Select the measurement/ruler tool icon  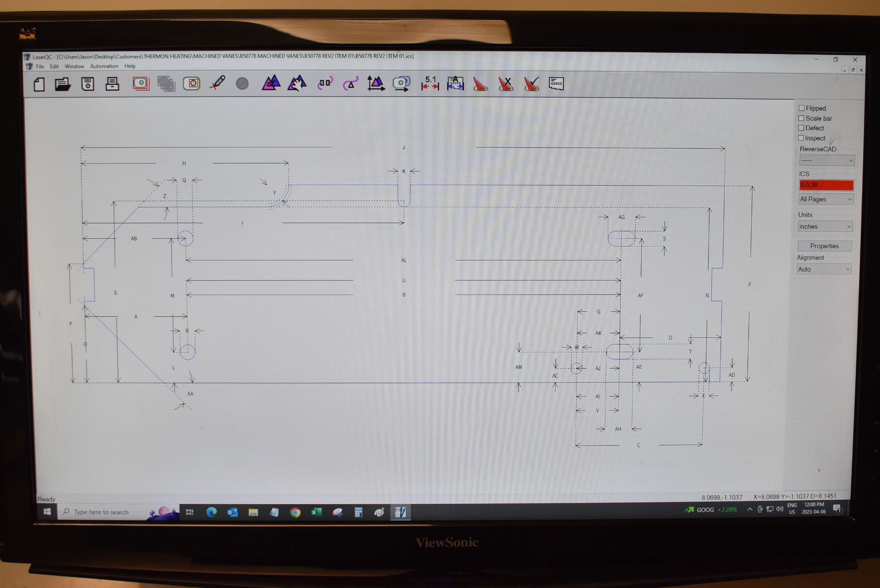point(429,84)
